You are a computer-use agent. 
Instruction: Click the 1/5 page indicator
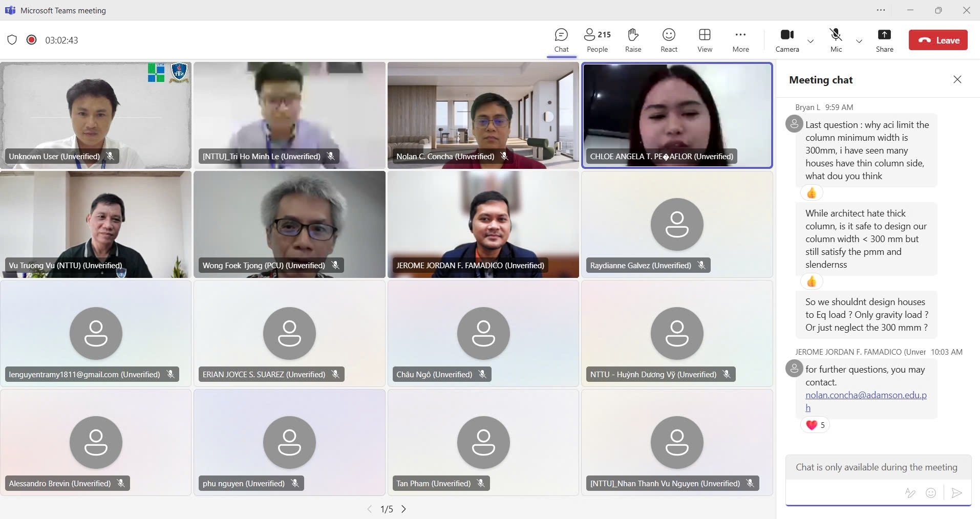[x=387, y=509]
